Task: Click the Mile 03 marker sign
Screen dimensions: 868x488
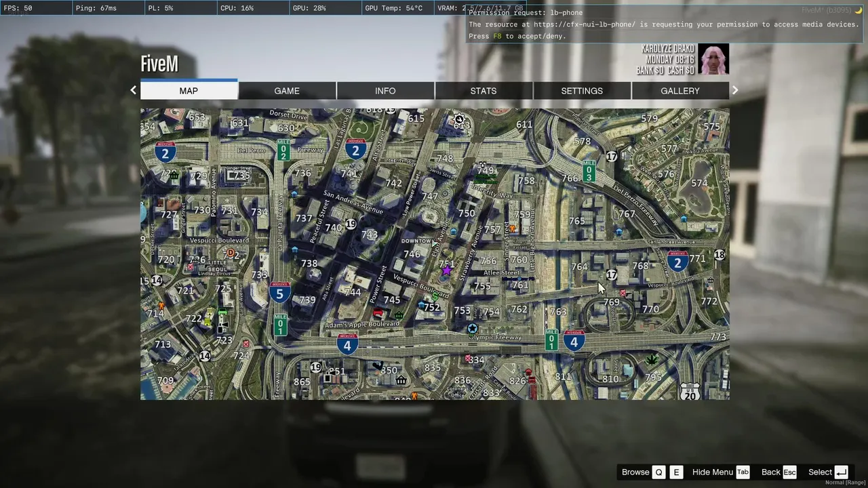Action: [x=589, y=171]
